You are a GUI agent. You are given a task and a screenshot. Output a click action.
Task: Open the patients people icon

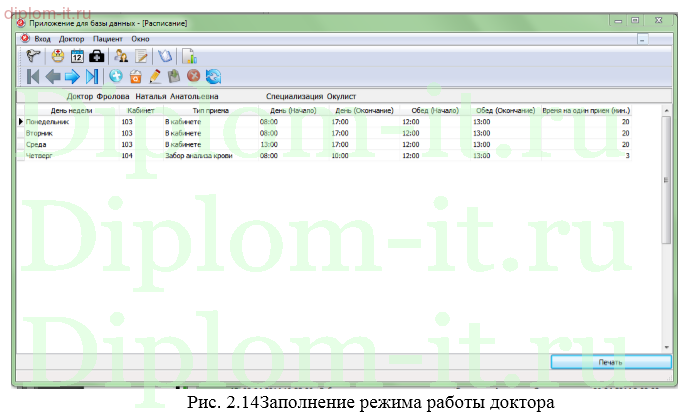coord(121,56)
